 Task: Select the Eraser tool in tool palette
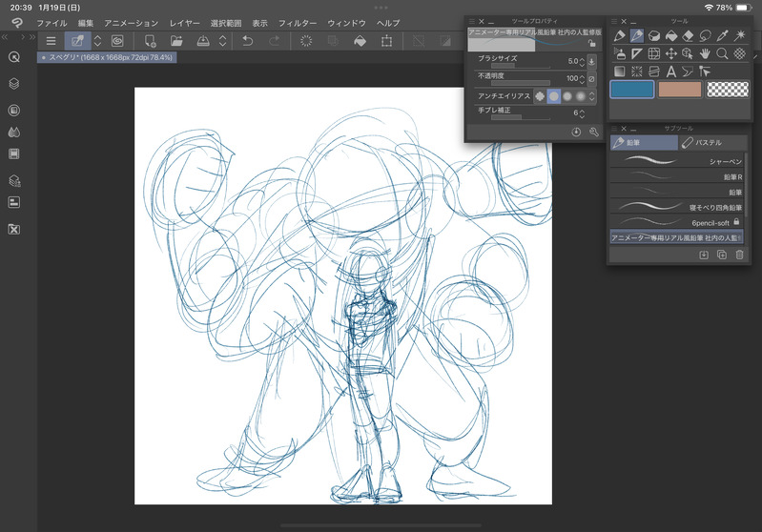coord(688,36)
